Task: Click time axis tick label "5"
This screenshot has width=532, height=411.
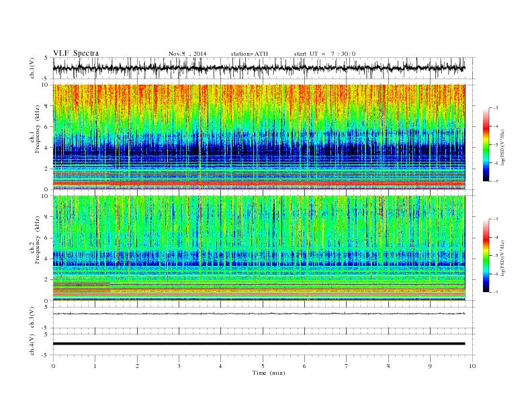Action: point(263,366)
